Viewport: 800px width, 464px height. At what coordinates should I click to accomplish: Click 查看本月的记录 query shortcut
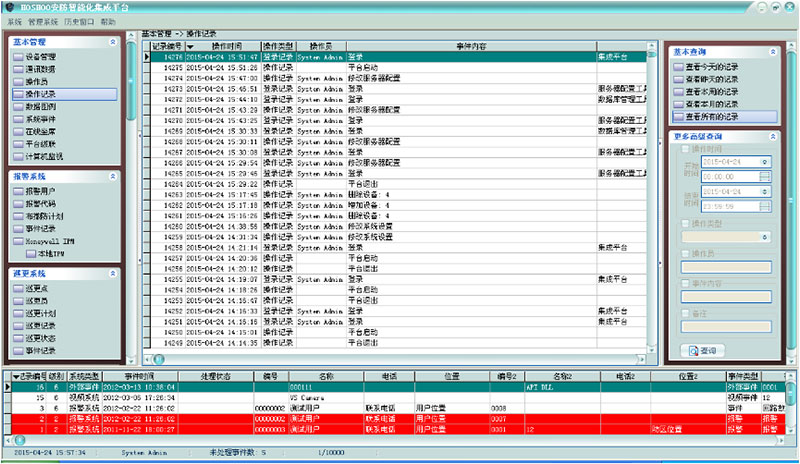[712, 104]
